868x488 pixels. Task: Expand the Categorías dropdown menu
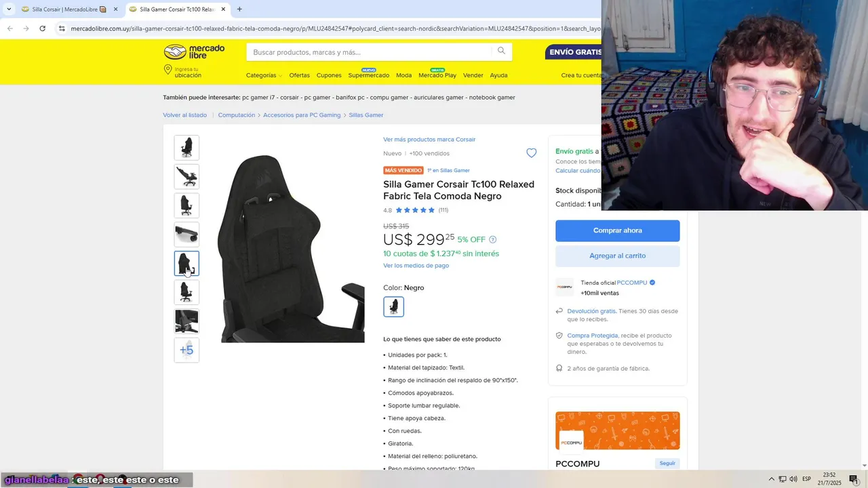point(264,75)
